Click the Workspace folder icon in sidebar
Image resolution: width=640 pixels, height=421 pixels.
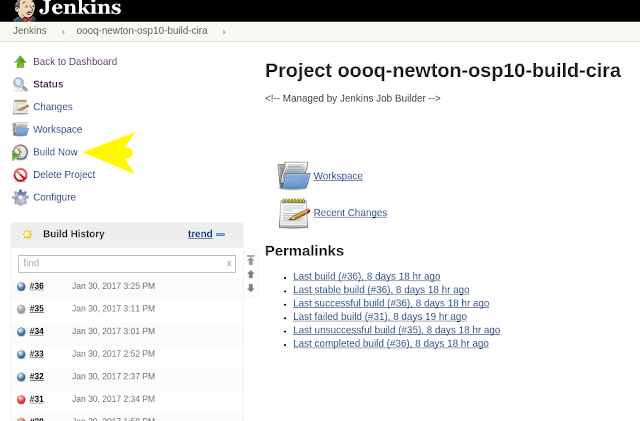20,129
